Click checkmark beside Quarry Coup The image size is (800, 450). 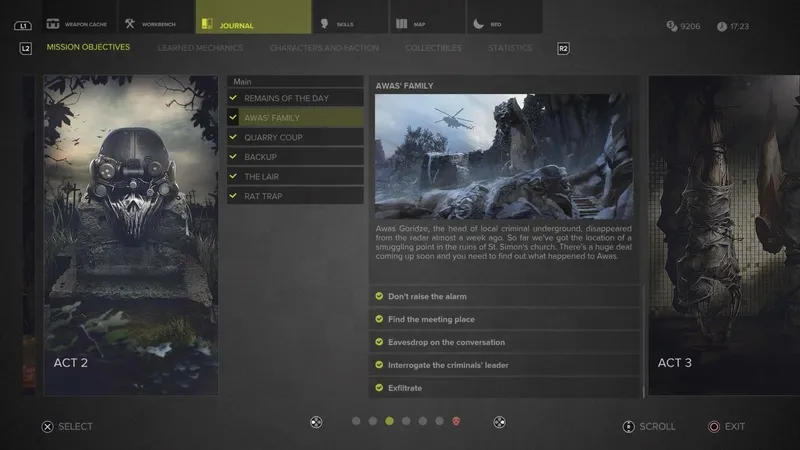233,137
